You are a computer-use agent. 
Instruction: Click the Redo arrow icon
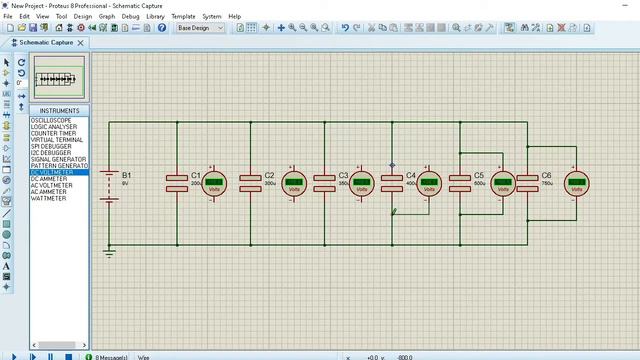point(356,28)
